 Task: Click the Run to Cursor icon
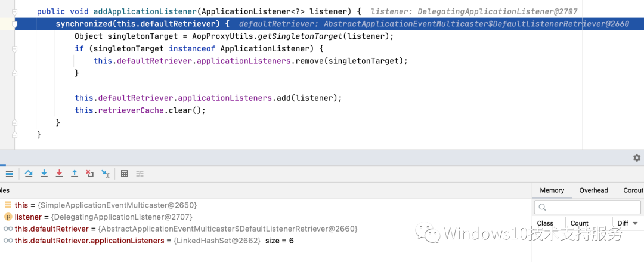click(106, 174)
